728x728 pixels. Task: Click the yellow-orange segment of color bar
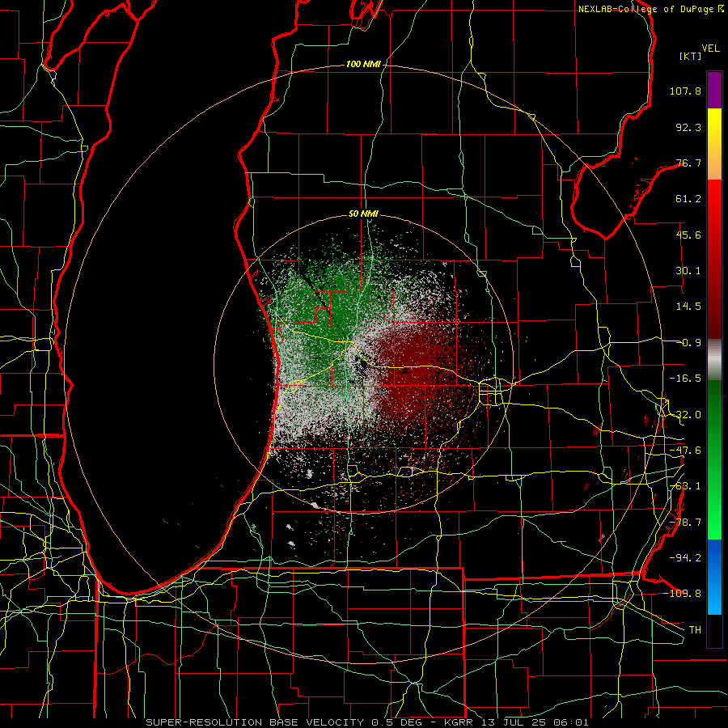(x=714, y=144)
